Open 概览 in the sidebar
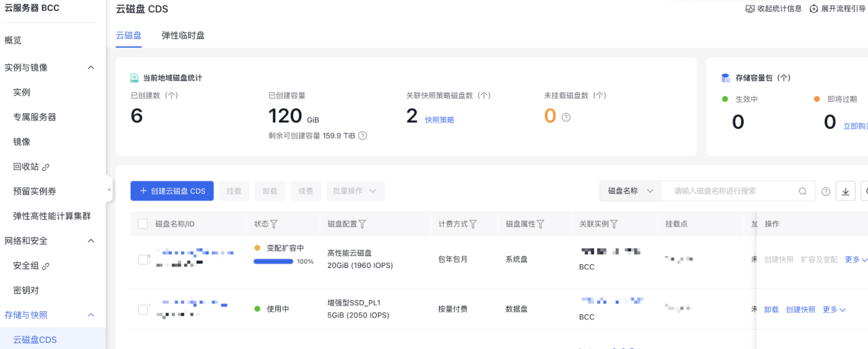The height and width of the screenshot is (349, 868). pos(13,41)
